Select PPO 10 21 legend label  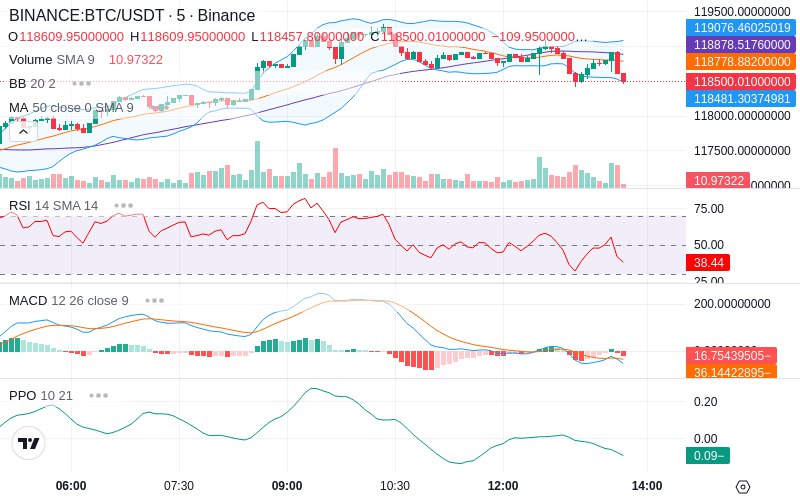point(41,395)
